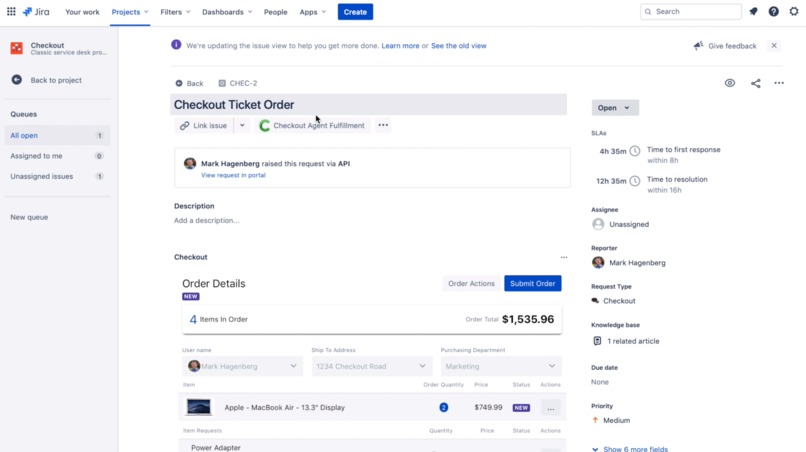This screenshot has height=452, width=806.
Task: Click the MacBook Air product thumbnail
Action: coord(198,407)
